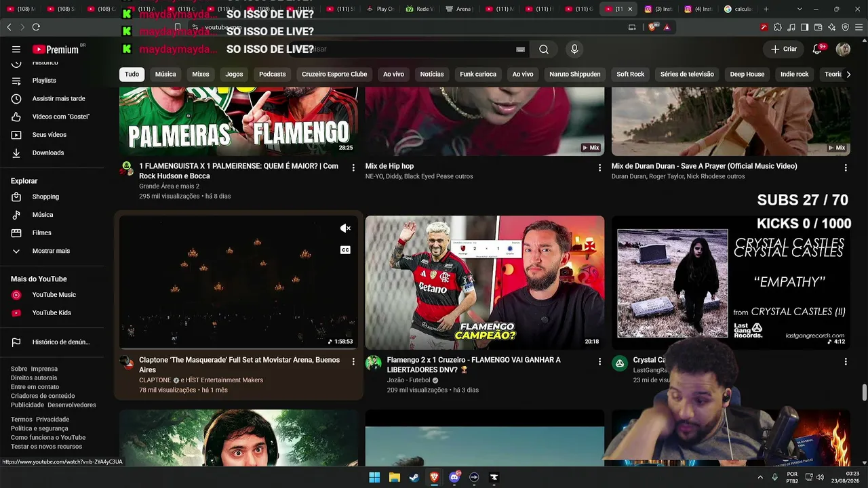Open the account avatar menu
The image size is (868, 488).
[x=843, y=49]
